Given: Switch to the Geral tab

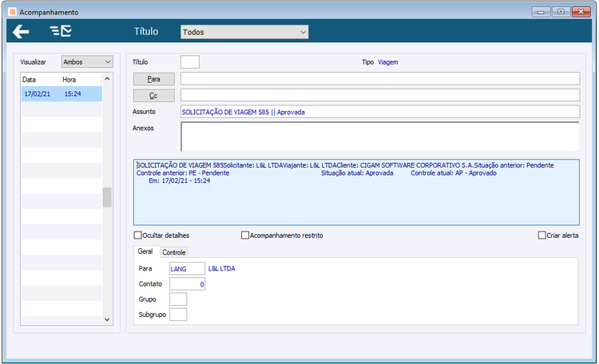Looking at the screenshot, I should (145, 251).
